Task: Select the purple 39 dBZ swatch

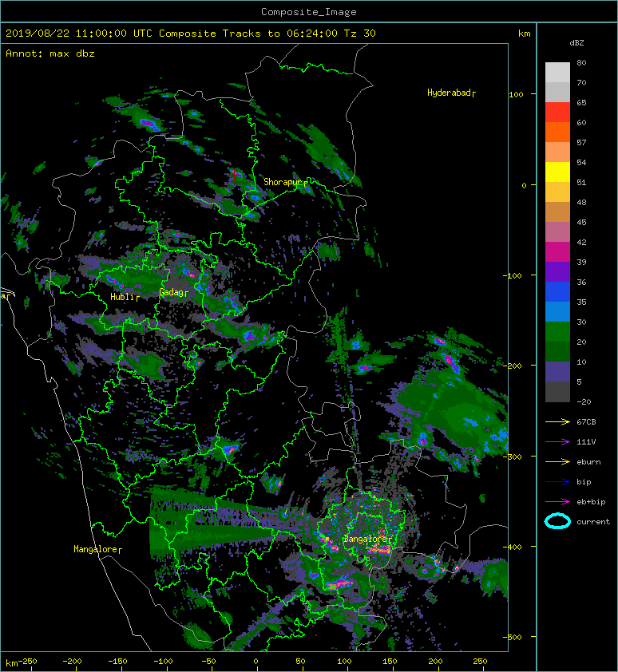Action: coord(557,271)
